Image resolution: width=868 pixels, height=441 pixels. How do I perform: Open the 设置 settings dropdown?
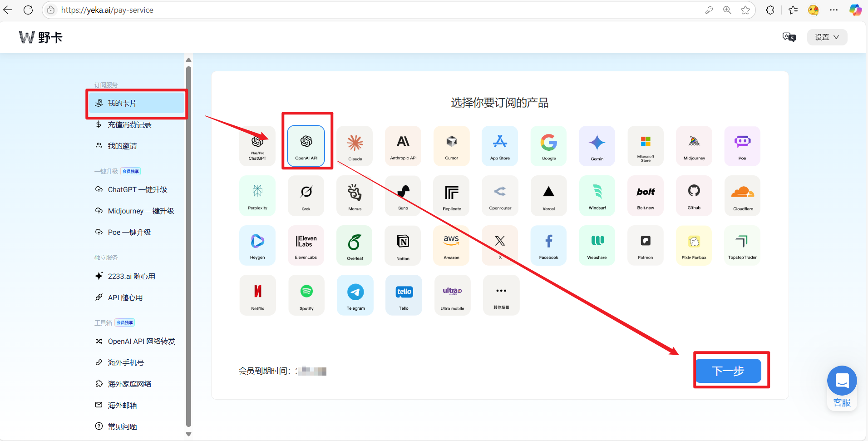(x=827, y=37)
